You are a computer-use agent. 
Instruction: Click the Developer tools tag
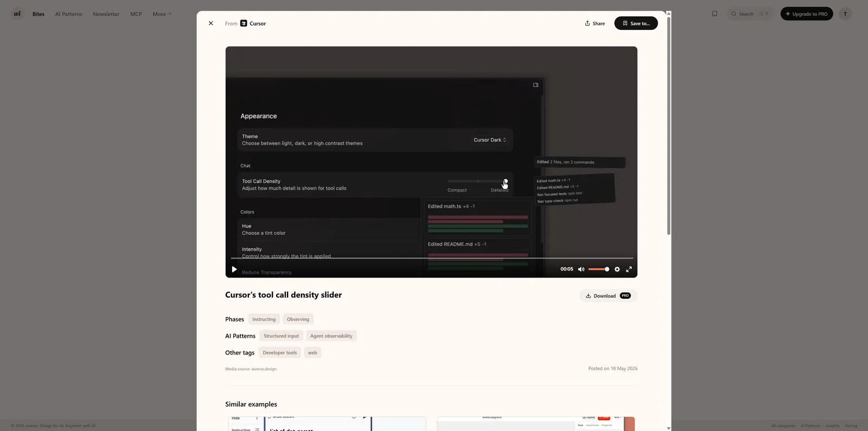click(x=280, y=353)
